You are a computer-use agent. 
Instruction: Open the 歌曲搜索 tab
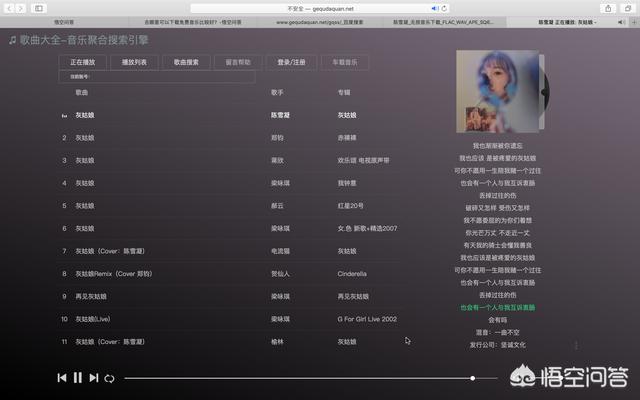click(186, 62)
